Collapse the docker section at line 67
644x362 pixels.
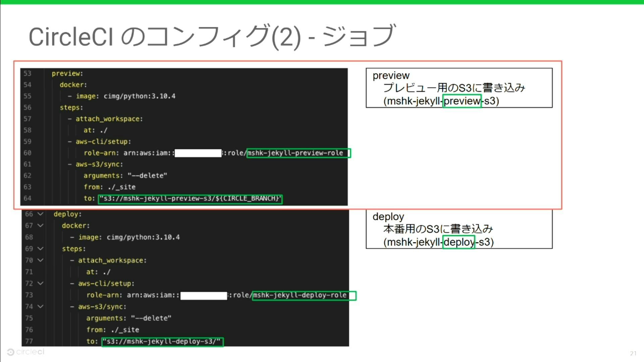(x=40, y=225)
